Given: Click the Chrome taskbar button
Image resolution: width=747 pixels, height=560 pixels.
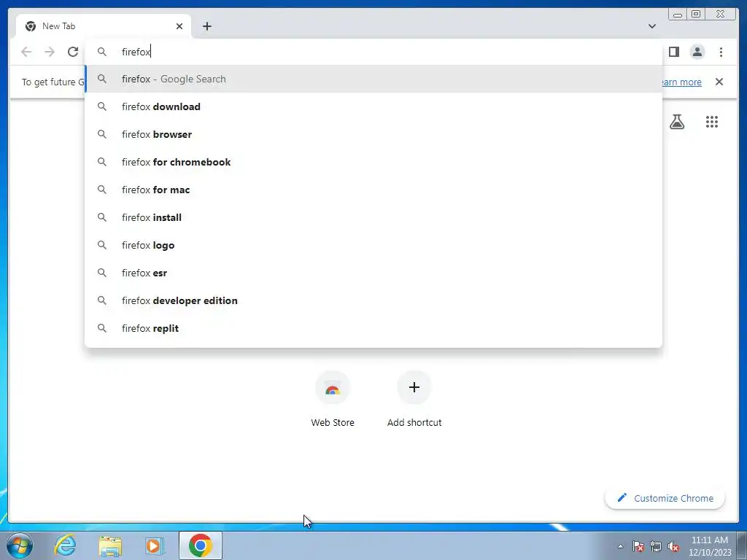Looking at the screenshot, I should (201, 545).
